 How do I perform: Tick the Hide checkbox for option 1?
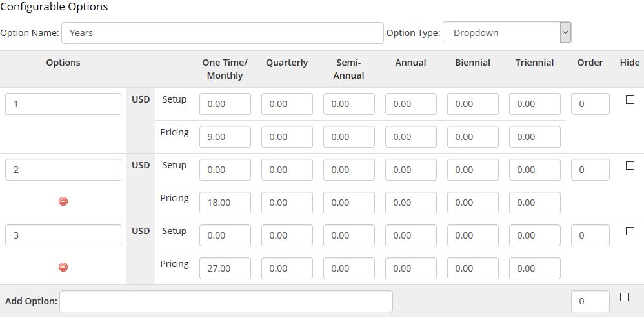(630, 100)
